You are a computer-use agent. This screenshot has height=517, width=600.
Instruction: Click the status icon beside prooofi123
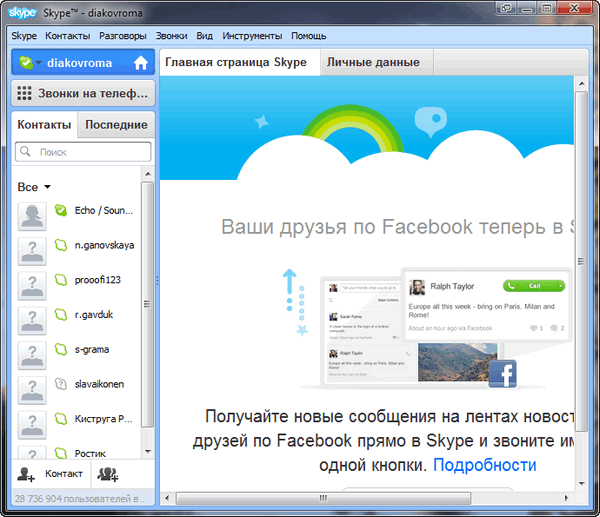pyautogui.click(x=61, y=280)
